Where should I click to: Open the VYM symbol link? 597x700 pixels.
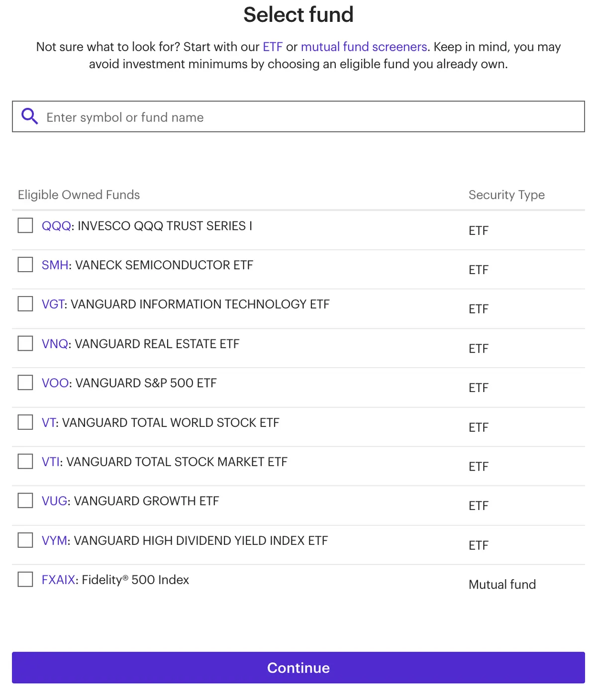pos(54,541)
